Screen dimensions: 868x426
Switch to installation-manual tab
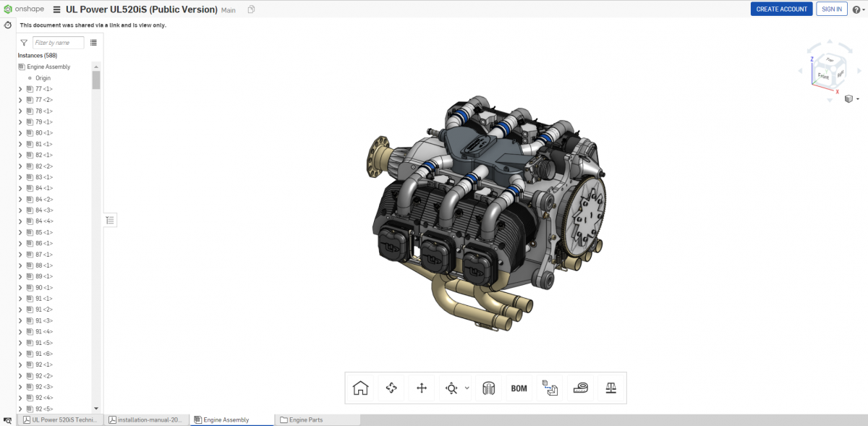pos(146,419)
